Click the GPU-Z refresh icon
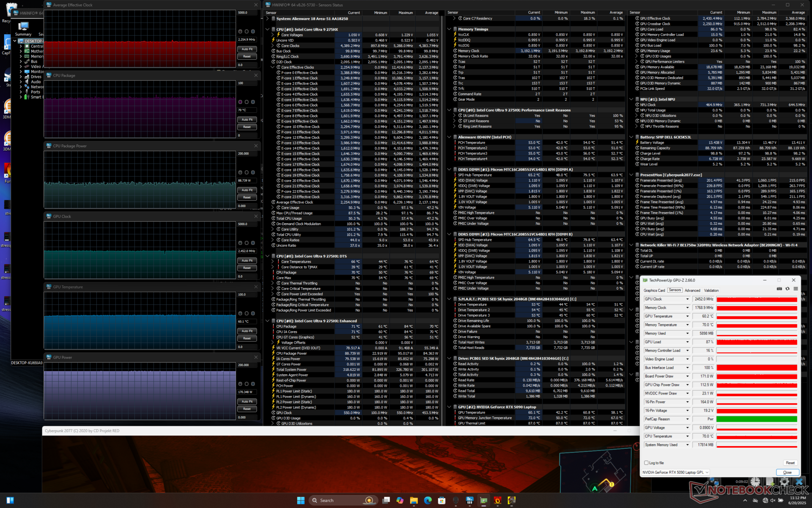Image resolution: width=812 pixels, height=508 pixels. coord(787,289)
